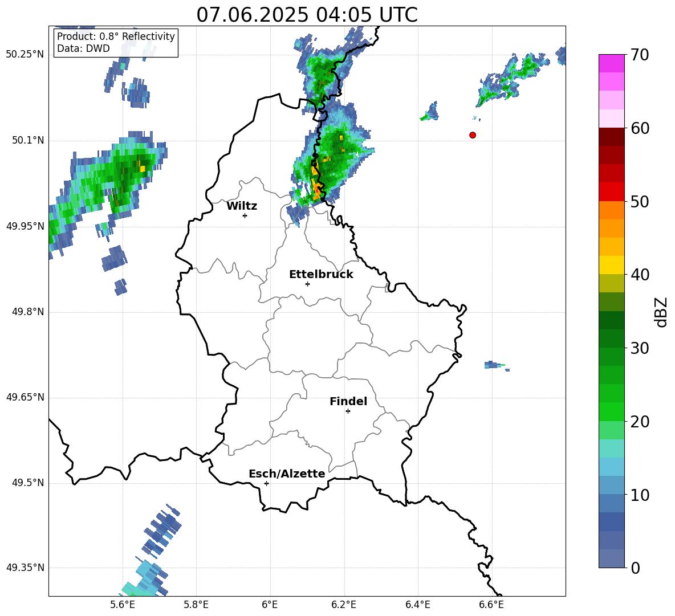
Task: Click the Wiltz station cross marker
Action: coord(245,215)
